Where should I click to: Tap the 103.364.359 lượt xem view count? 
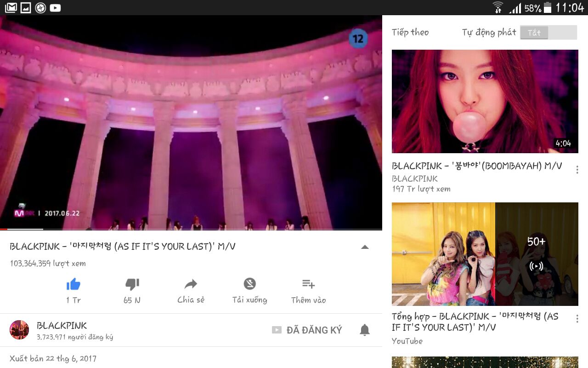coord(48,264)
